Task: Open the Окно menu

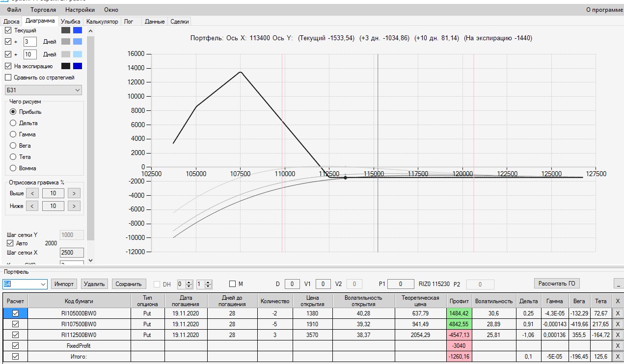Action: click(x=111, y=10)
